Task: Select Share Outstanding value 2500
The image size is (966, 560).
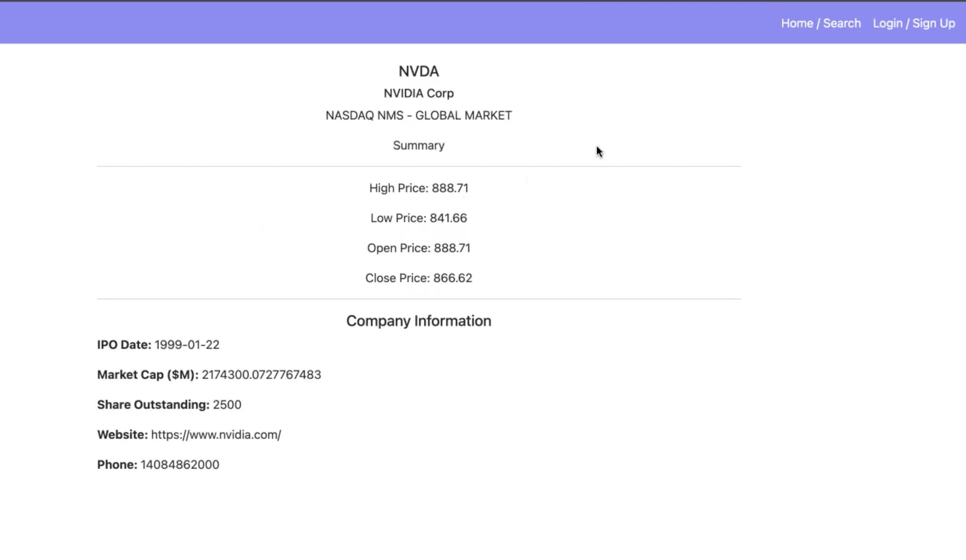Action: (x=227, y=405)
